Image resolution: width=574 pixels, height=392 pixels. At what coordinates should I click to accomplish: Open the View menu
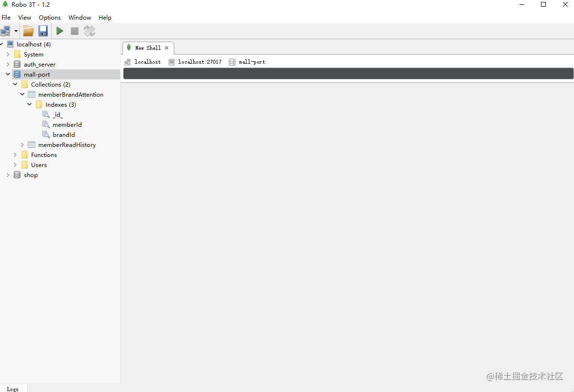[24, 18]
